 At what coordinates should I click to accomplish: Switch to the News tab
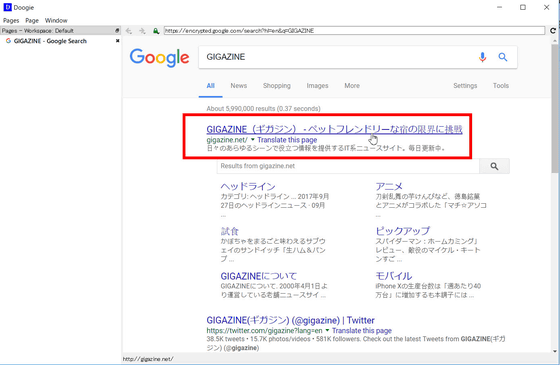[x=239, y=86]
